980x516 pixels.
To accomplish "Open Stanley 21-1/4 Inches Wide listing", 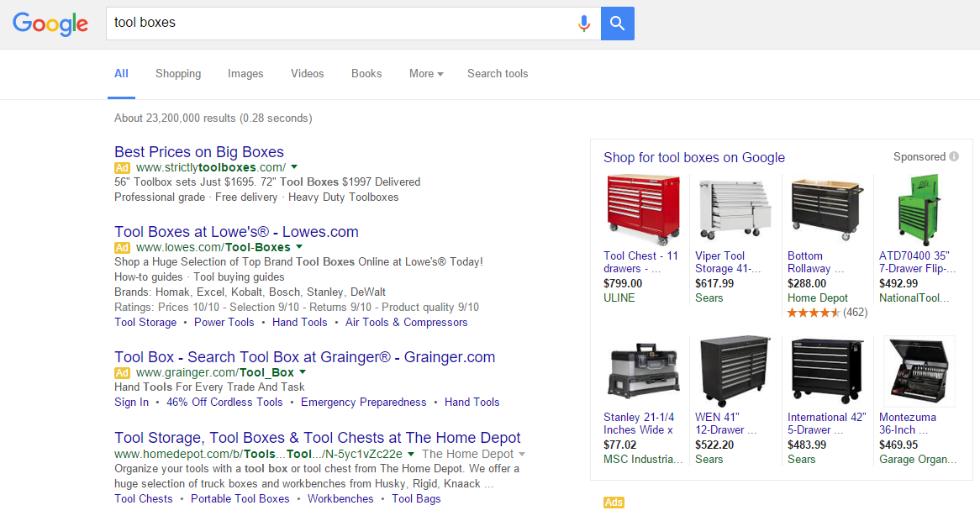I will pos(639,424).
